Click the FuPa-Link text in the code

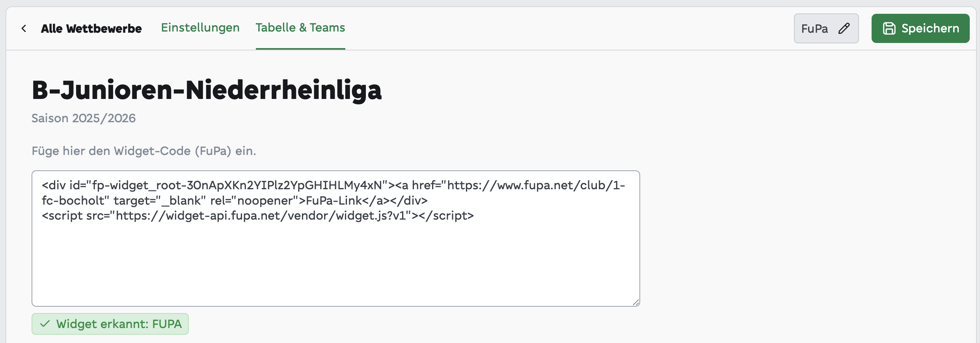pyautogui.click(x=334, y=201)
